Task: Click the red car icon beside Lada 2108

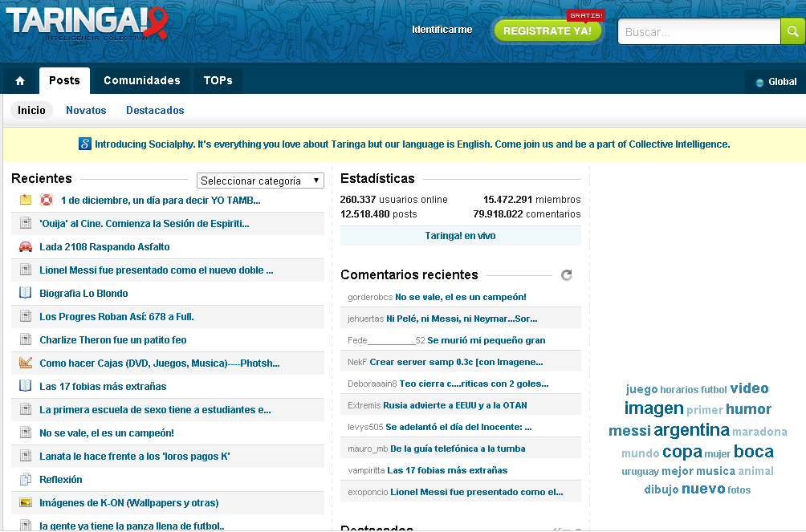Action: (x=26, y=246)
